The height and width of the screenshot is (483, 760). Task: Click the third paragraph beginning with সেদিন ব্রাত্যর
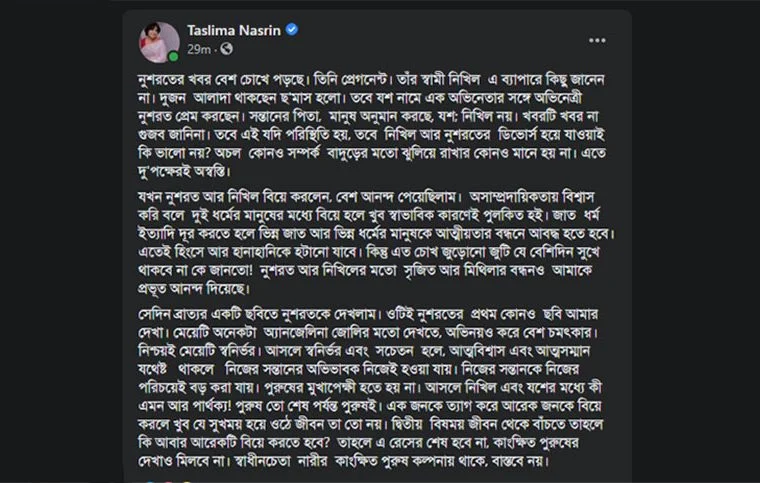[x=370, y=388]
